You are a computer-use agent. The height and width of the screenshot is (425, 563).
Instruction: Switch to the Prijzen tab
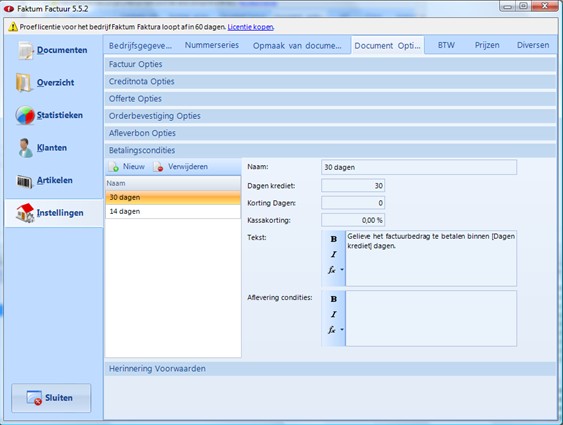[487, 45]
